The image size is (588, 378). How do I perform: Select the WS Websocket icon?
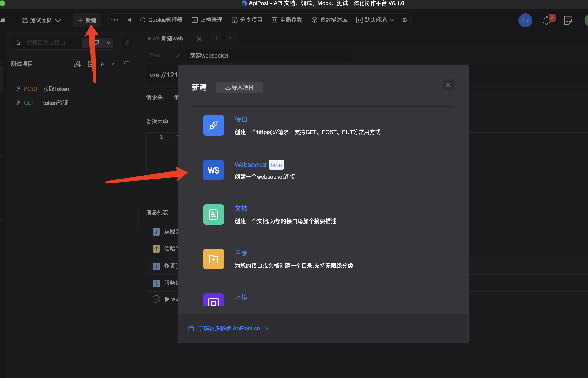click(213, 170)
